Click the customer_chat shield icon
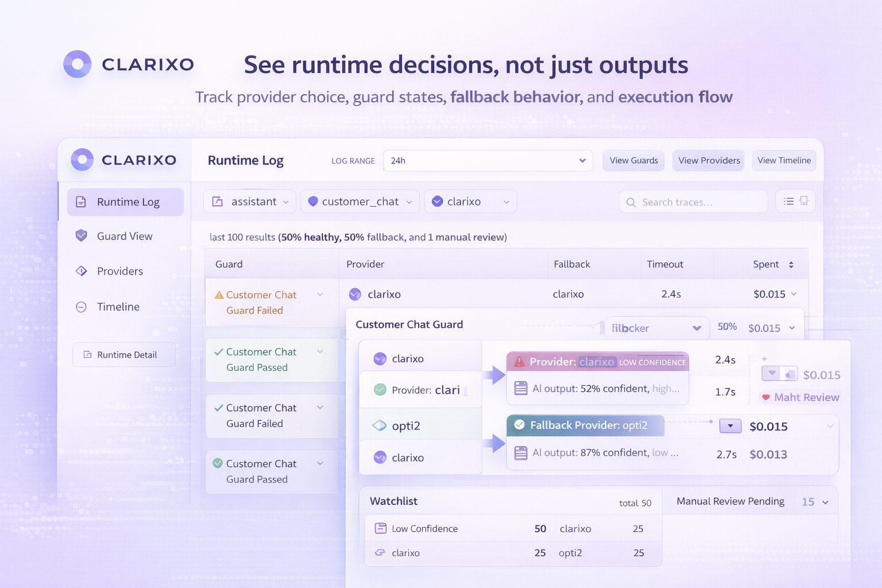The image size is (882, 588). 313,202
